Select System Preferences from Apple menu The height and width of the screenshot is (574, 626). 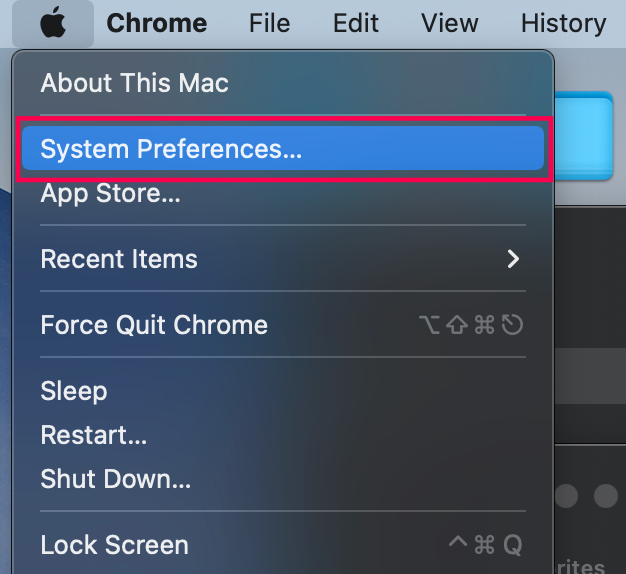(171, 149)
